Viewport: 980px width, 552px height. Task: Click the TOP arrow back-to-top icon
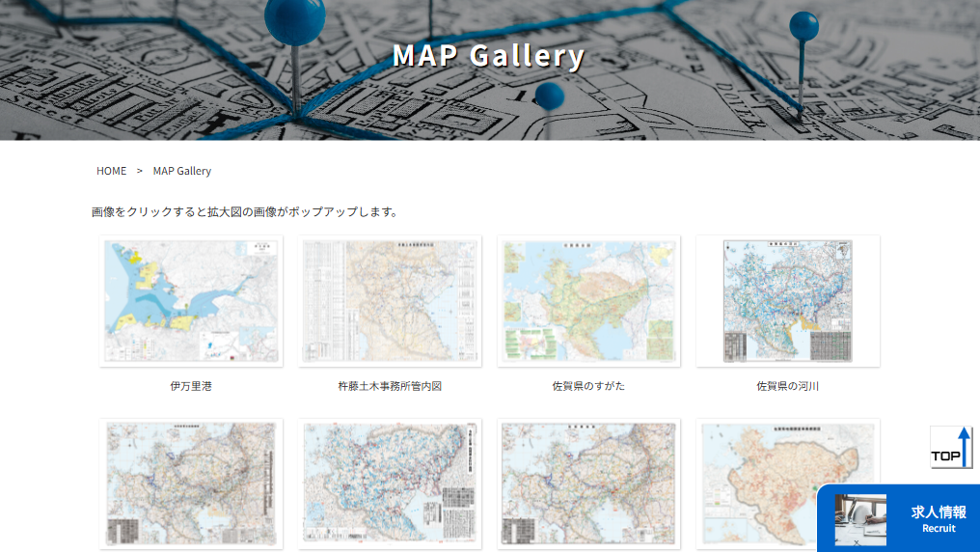pos(951,447)
